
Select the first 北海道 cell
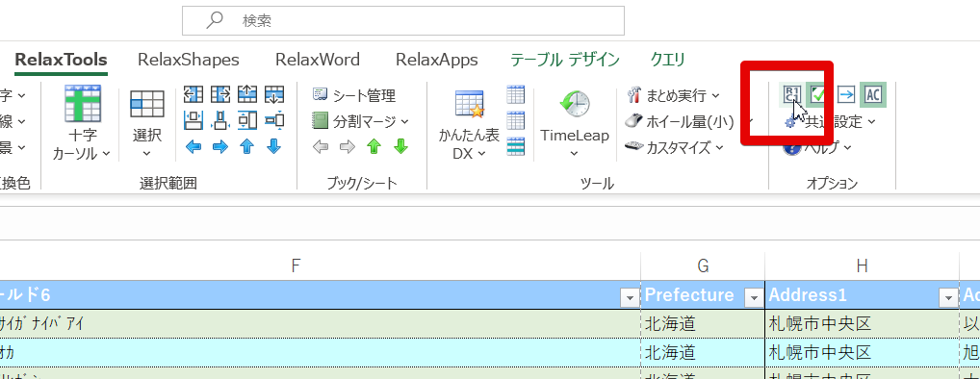click(703, 324)
